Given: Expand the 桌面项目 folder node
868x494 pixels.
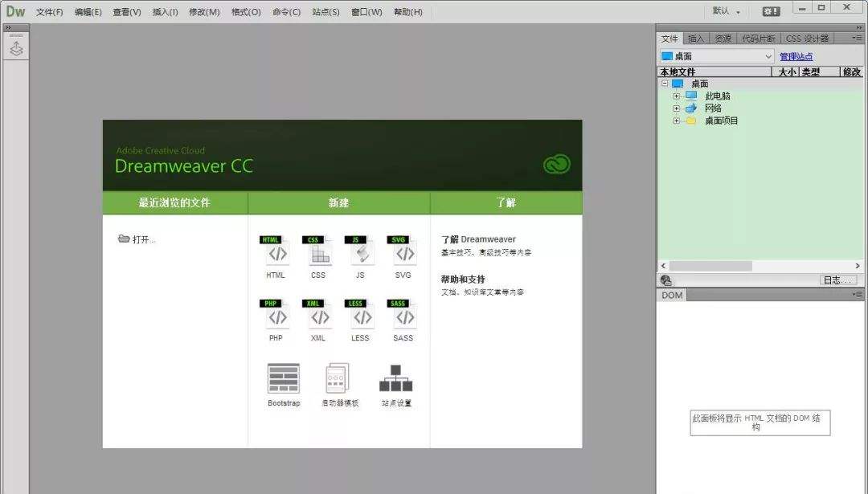Looking at the screenshot, I should [x=676, y=120].
